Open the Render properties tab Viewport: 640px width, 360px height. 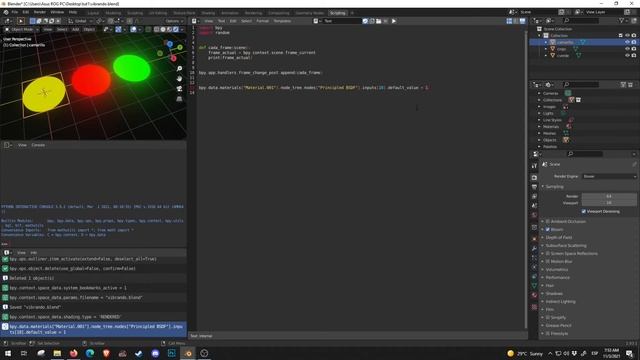tap(534, 178)
